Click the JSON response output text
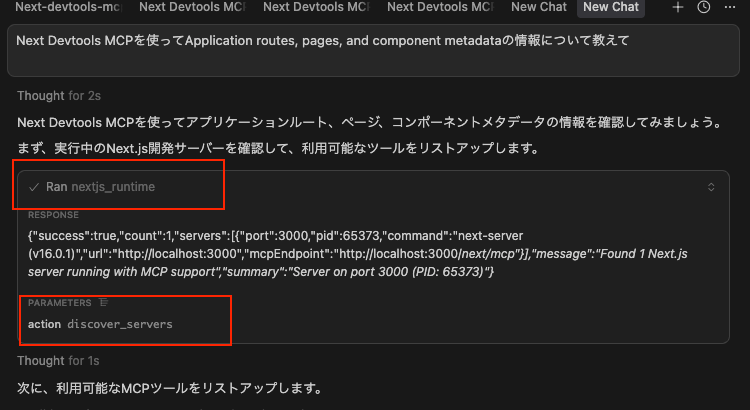Image resolution: width=750 pixels, height=410 pixels. [x=357, y=254]
